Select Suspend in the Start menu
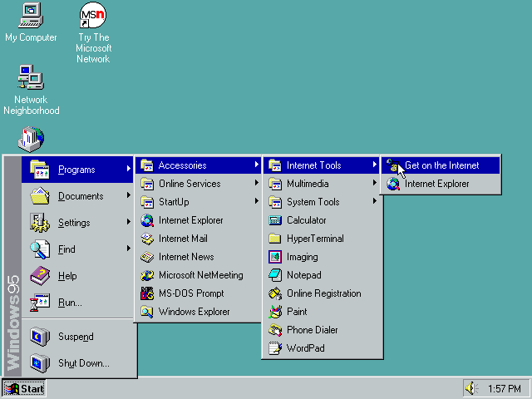The height and width of the screenshot is (399, 532). 77,336
